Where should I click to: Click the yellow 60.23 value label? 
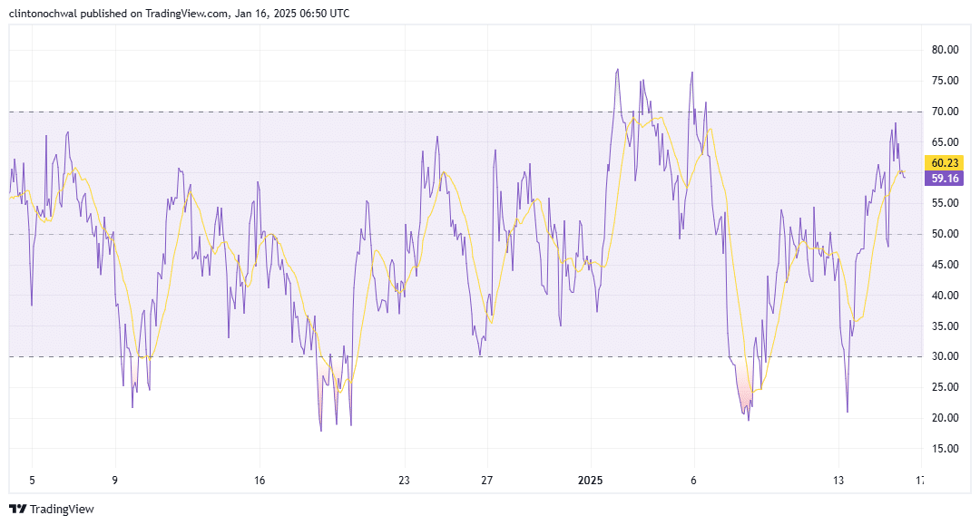click(944, 163)
